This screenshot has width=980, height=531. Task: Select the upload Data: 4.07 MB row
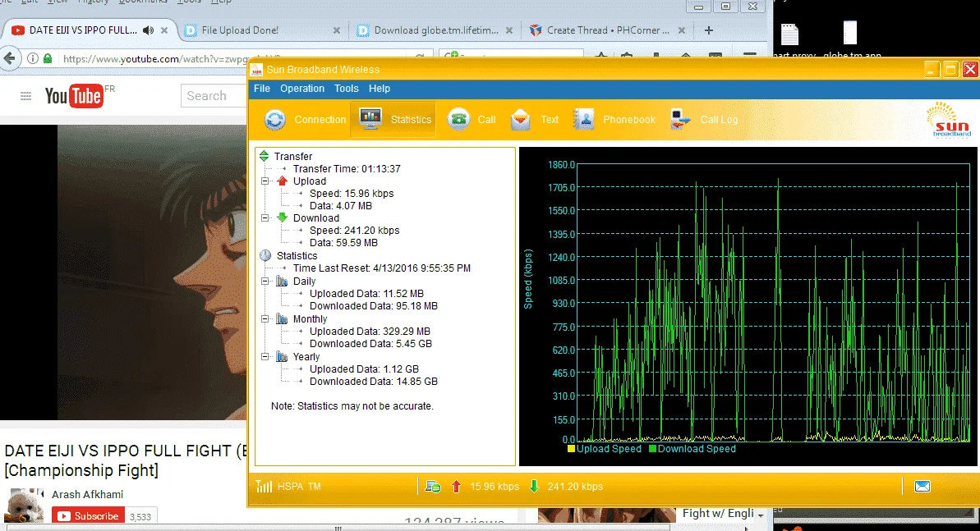[341, 205]
